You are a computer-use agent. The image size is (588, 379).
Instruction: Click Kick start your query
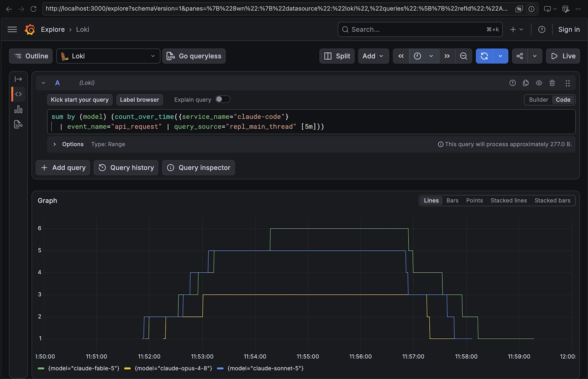point(80,100)
